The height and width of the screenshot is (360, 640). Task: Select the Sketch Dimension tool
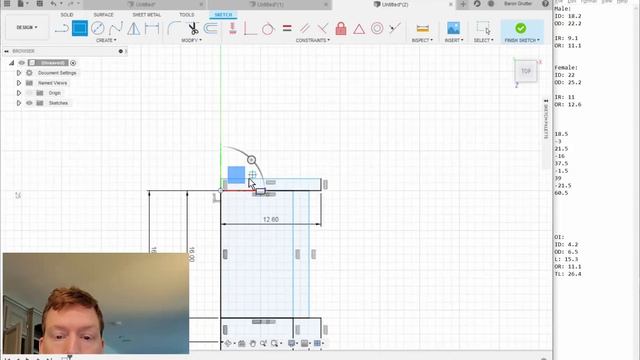coord(152,29)
